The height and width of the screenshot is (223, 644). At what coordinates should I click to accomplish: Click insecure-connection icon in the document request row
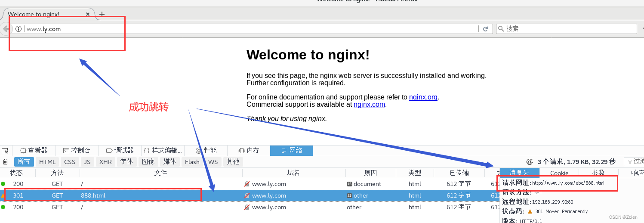tap(247, 184)
